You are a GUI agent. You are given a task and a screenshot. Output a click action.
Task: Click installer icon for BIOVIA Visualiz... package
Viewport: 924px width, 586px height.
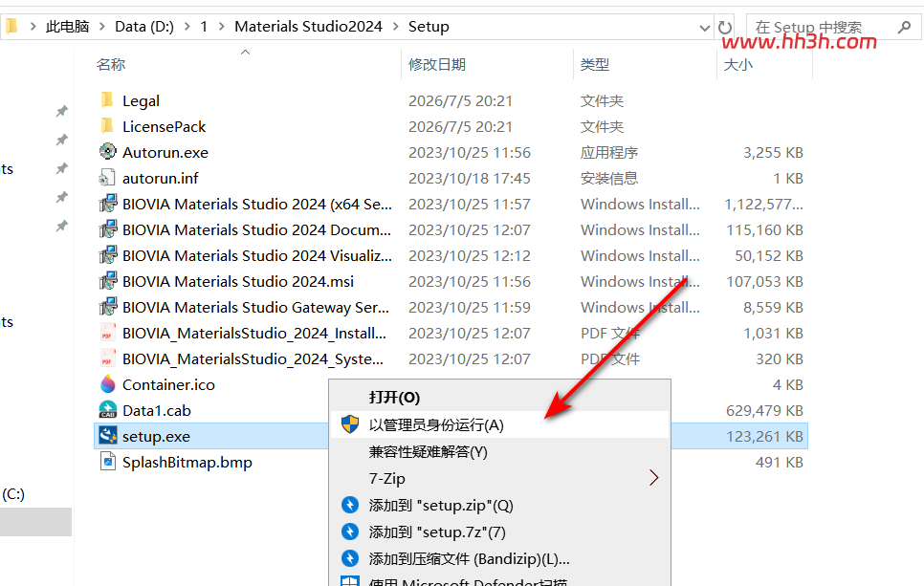tap(108, 255)
